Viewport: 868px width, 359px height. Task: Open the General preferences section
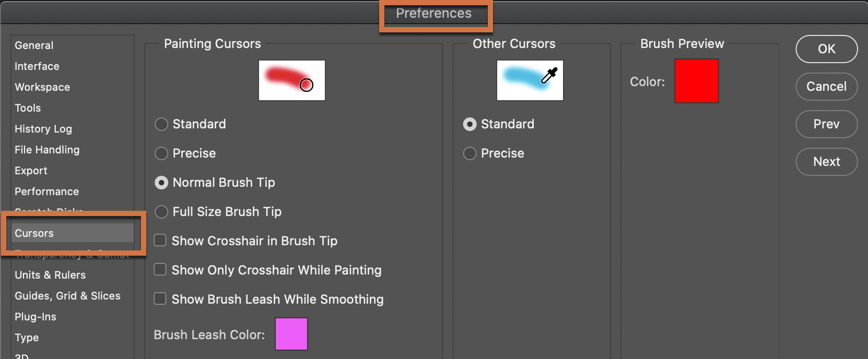pyautogui.click(x=34, y=45)
